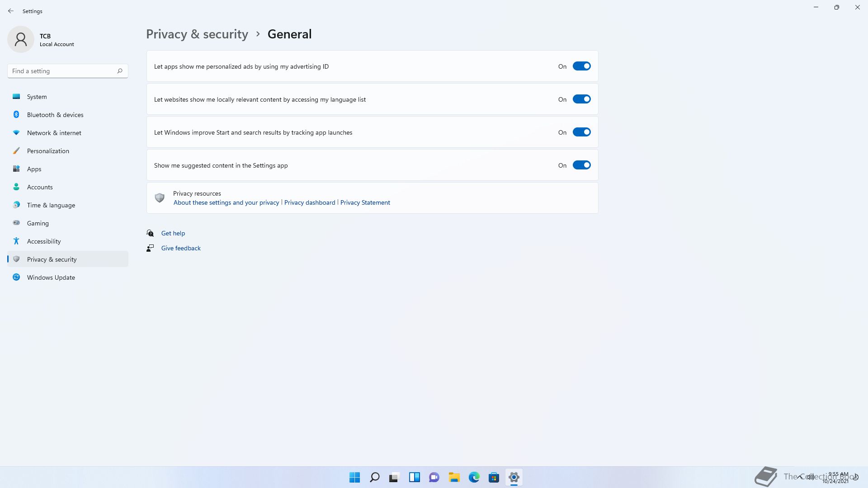868x488 pixels.
Task: Click the Privacy resources heading text
Action: pyautogui.click(x=197, y=193)
